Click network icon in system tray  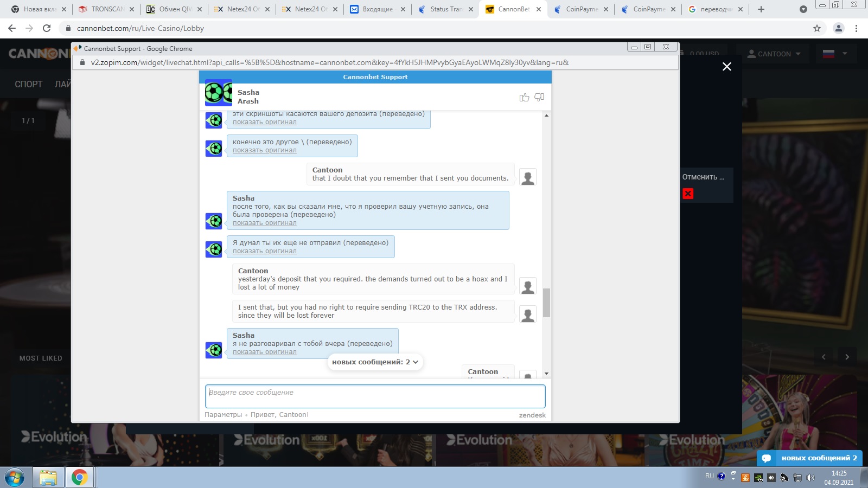tap(797, 478)
